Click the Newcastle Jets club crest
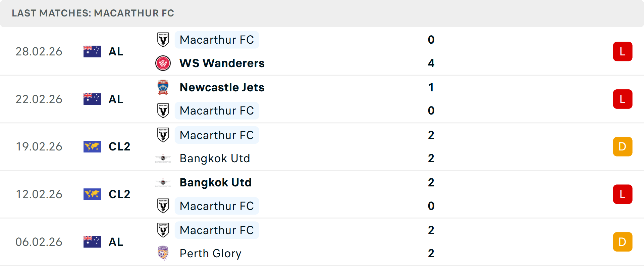The image size is (644, 266). 163,87
